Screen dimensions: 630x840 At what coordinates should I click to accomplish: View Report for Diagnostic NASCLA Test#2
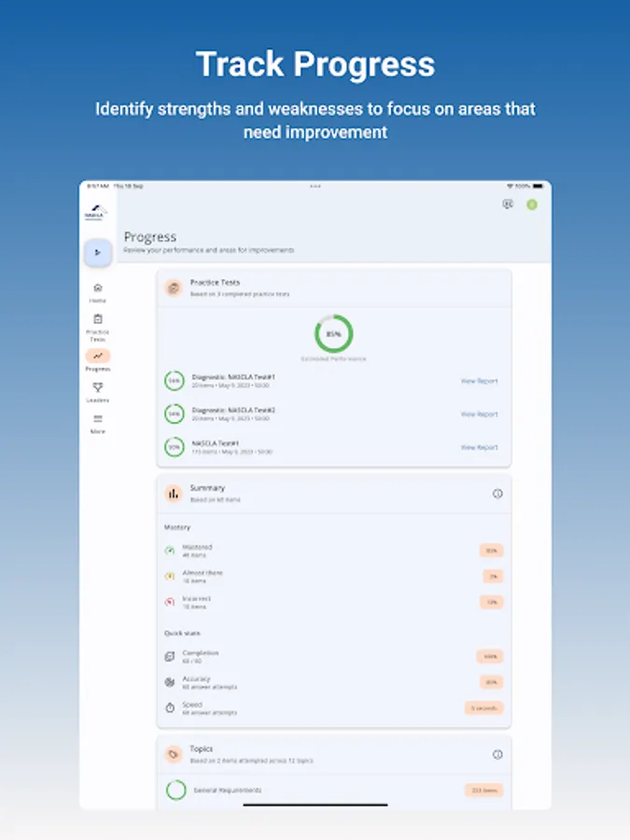coord(479,414)
